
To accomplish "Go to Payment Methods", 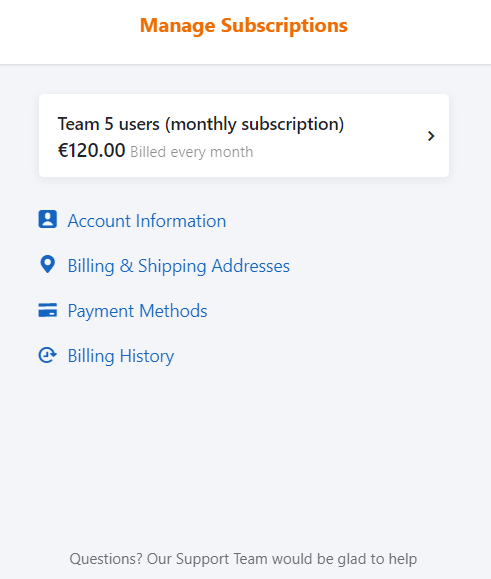I will 137,311.
